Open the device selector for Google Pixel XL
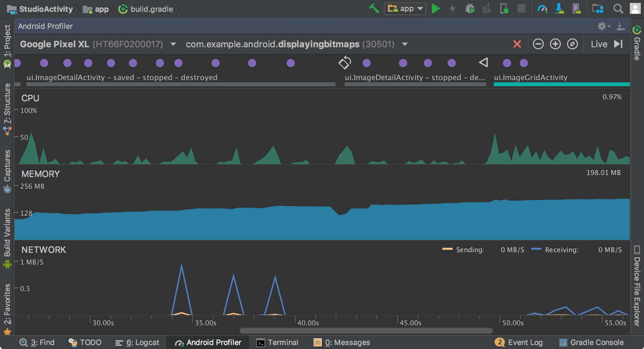644x349 pixels. [x=173, y=44]
